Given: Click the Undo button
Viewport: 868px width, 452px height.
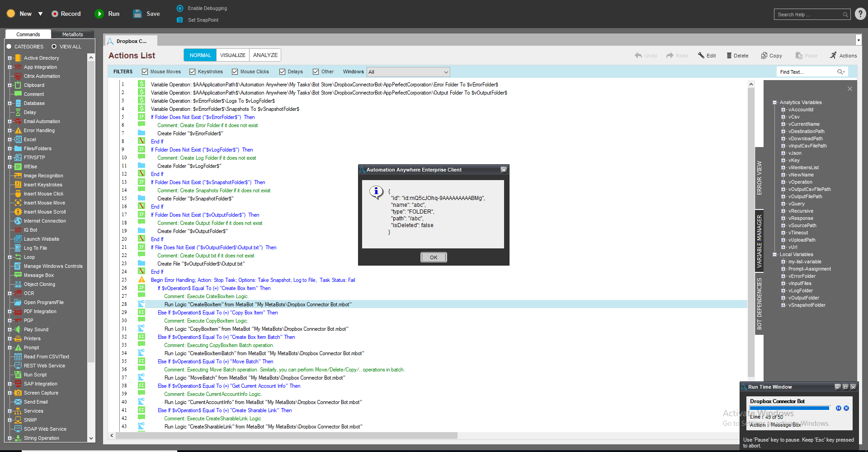Looking at the screenshot, I should [646, 56].
